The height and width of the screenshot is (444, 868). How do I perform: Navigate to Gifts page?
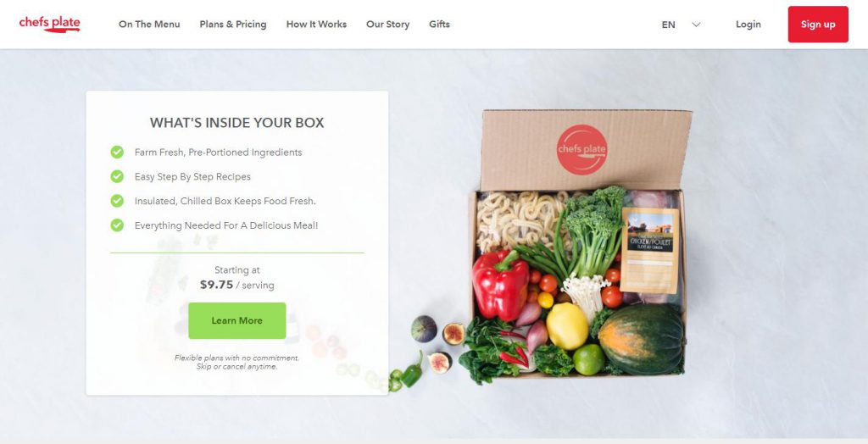[439, 25]
